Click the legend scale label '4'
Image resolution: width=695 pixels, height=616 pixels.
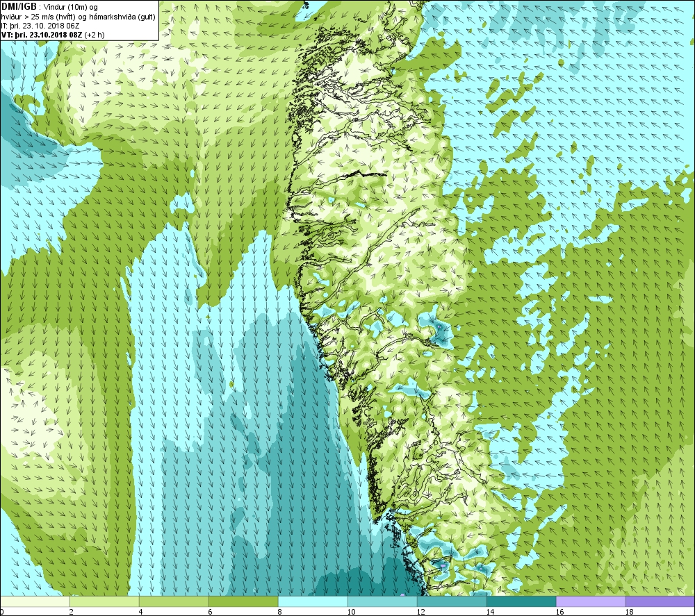tap(140, 612)
